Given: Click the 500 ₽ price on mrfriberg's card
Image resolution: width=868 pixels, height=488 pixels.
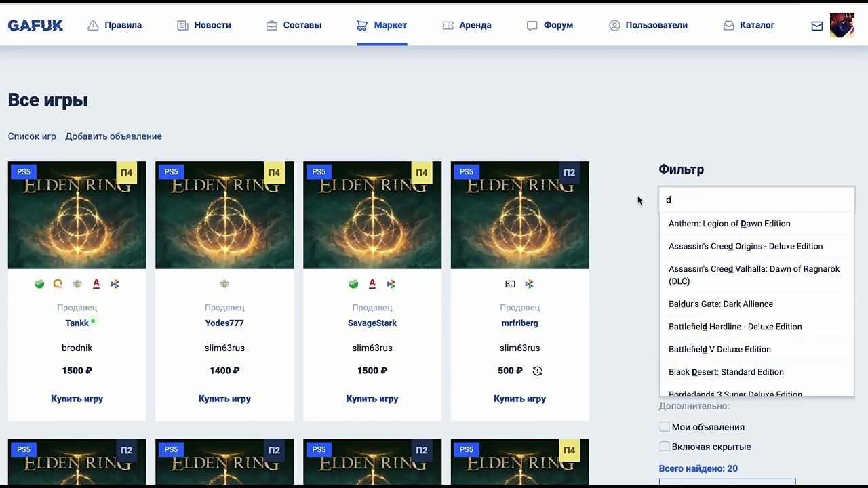Looking at the screenshot, I should point(510,371).
